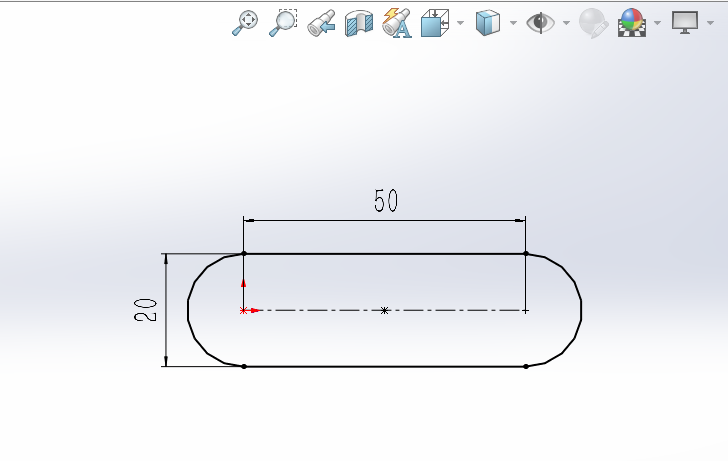Click the Zoom to Fit icon
The width and height of the screenshot is (728, 461).
[x=245, y=22]
